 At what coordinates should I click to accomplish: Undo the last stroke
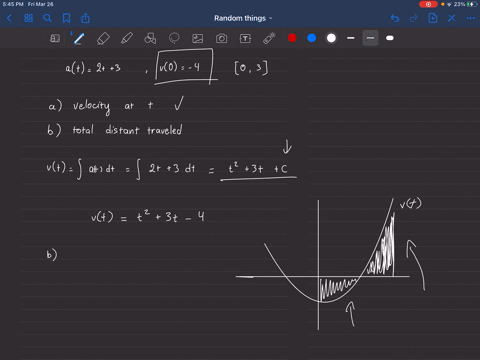[x=395, y=18]
